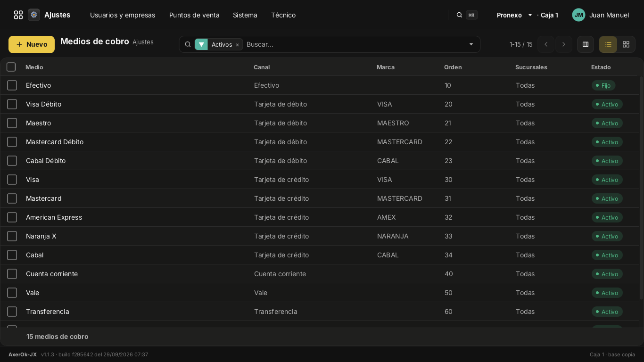Check the Cuenta corriente row checkbox
The height and width of the screenshot is (362, 644).
click(12, 274)
